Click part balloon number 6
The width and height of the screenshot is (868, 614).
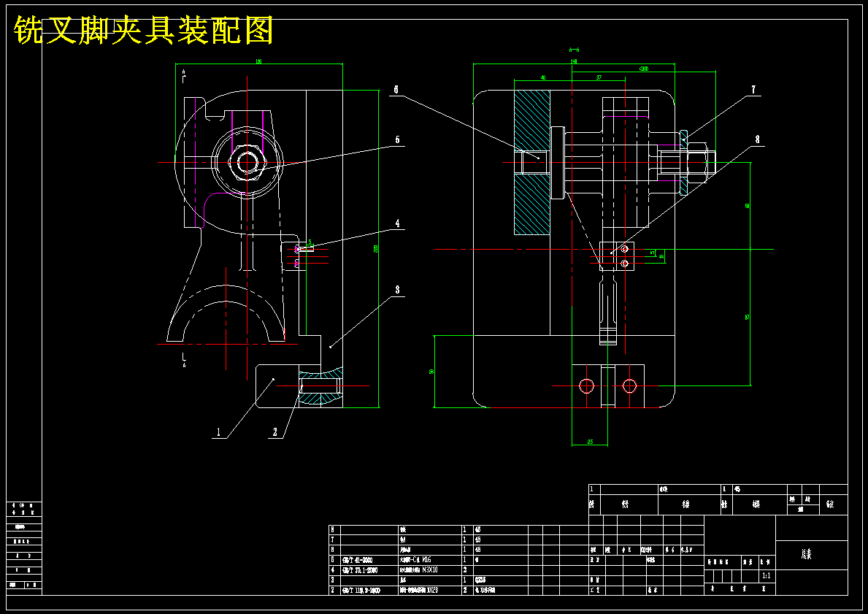[396, 90]
